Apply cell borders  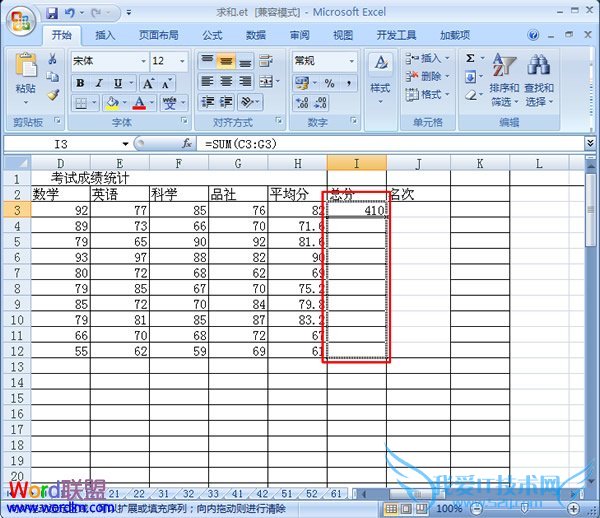(x=81, y=103)
